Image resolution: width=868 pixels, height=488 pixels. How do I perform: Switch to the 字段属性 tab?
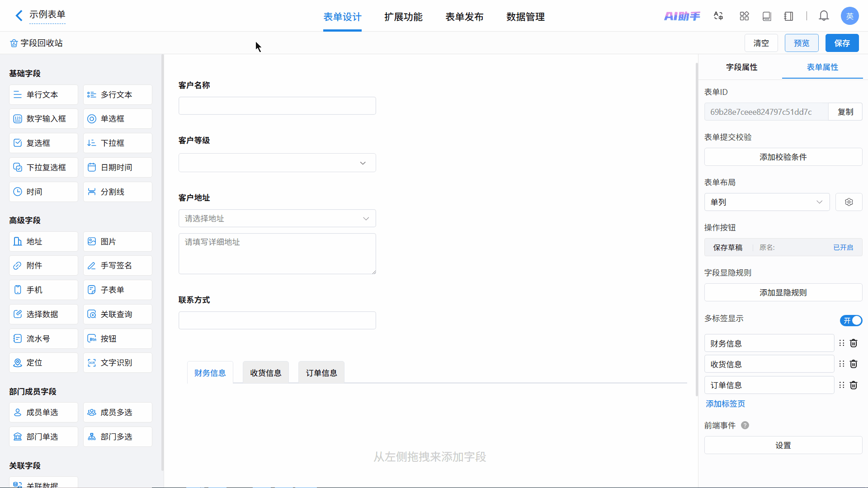click(x=741, y=67)
